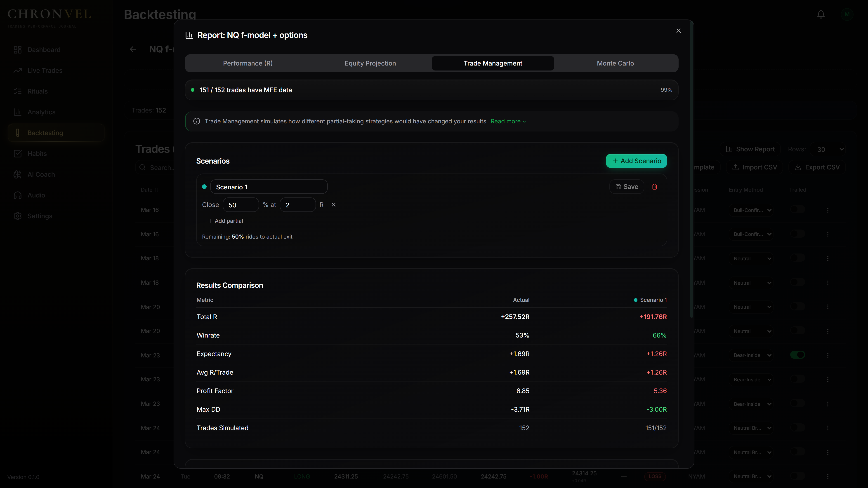Disable the enabled Trailed switch on Mar 23
Screen dimensions: 868x488
tap(797, 355)
